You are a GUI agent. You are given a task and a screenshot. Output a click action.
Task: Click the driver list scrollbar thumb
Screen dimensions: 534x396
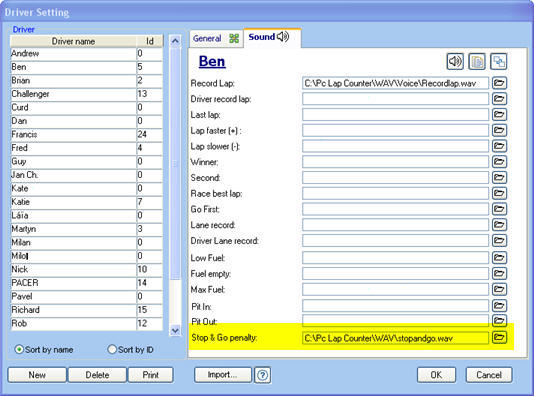coord(175,164)
